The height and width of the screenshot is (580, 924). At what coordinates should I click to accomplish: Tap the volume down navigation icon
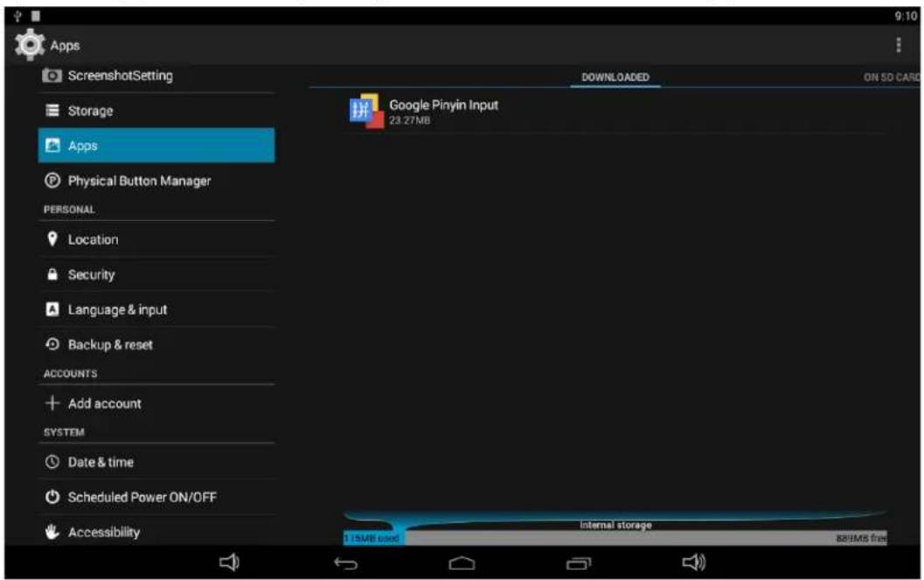pos(229,563)
